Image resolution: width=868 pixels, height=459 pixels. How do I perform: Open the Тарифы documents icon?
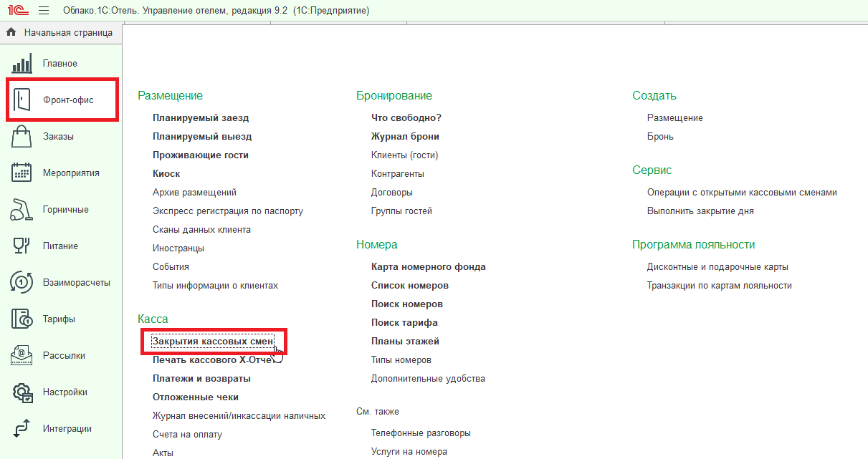[22, 319]
